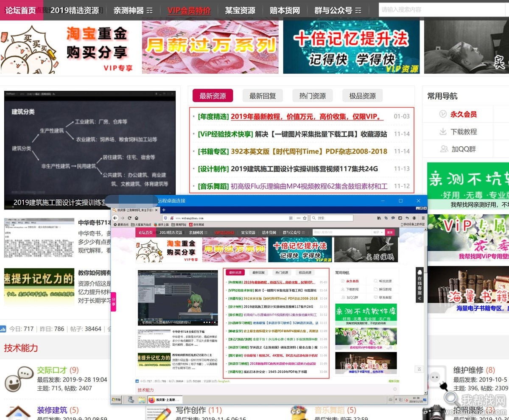Click back-to-top arrow button in remote page
This screenshot has height=420, width=509.
tap(419, 369)
